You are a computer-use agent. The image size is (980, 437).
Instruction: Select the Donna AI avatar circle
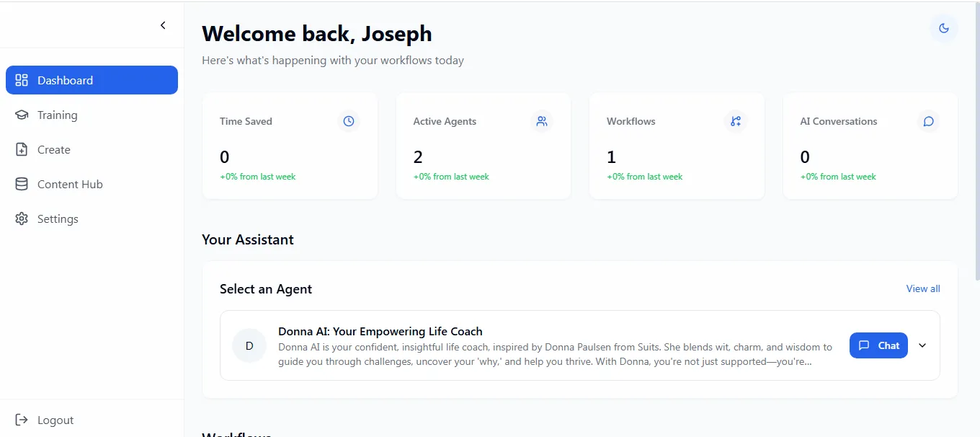[x=249, y=345]
